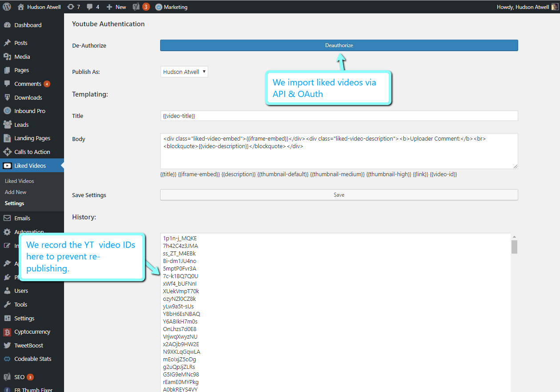Click the video ID 7c-k1BQ7Q0U

click(181, 276)
